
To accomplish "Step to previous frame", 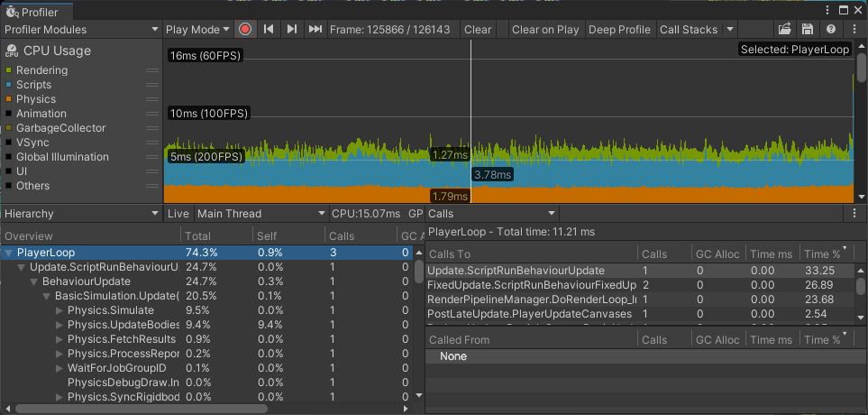I will (x=269, y=30).
